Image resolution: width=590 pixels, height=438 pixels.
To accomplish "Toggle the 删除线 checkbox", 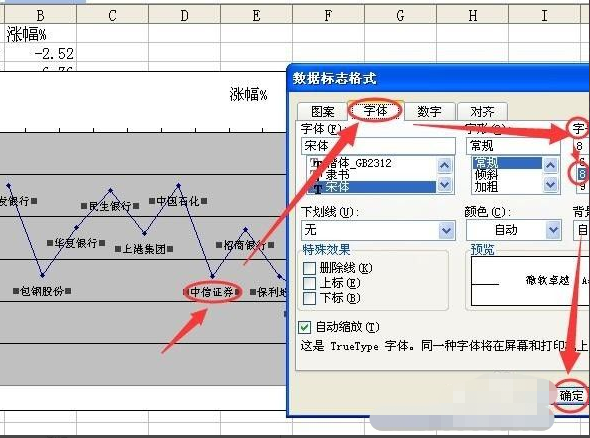I will pyautogui.click(x=309, y=268).
